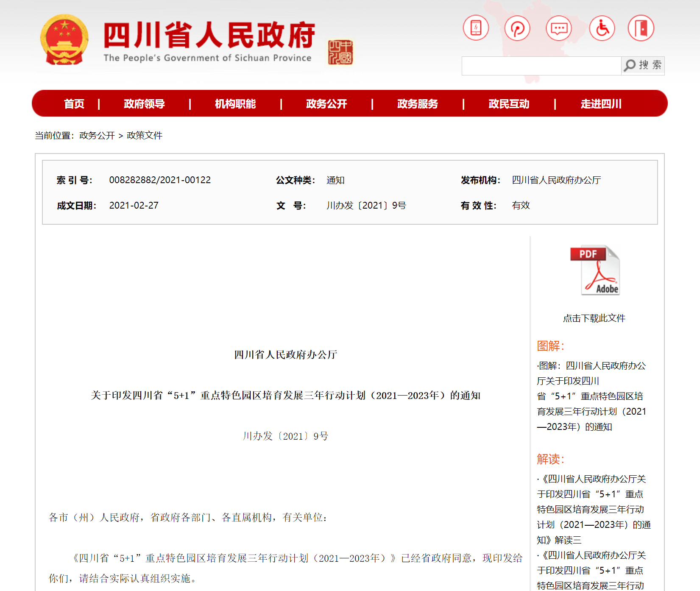Image resolution: width=700 pixels, height=591 pixels.
Task: Click the 点击下载此文件 download link
Action: point(594,318)
